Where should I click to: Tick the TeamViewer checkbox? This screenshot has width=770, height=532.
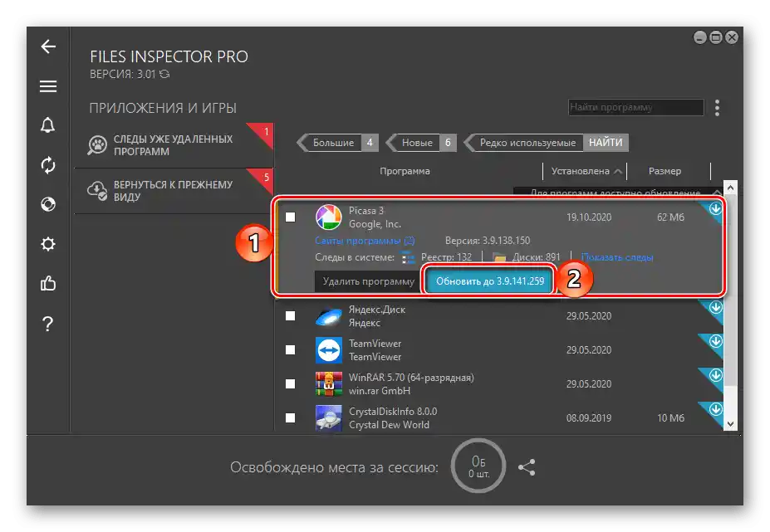[x=290, y=349]
